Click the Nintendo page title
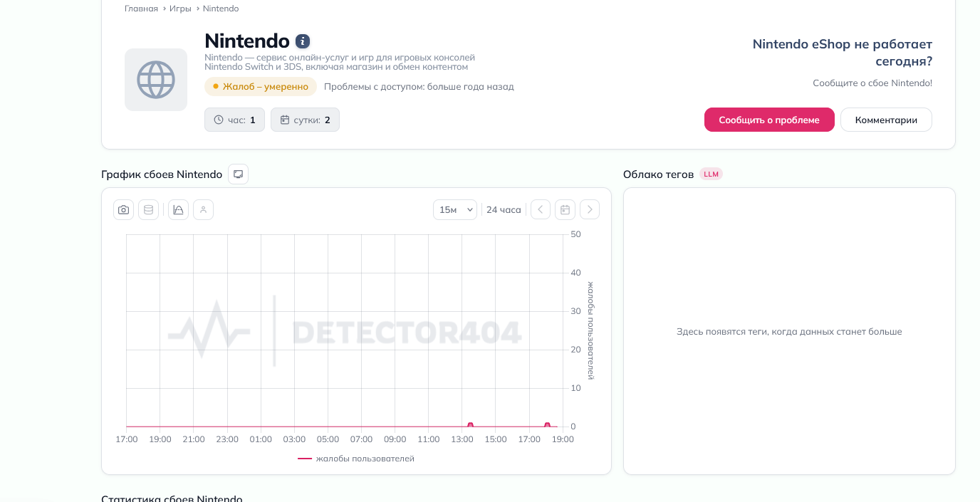The image size is (980, 502). pyautogui.click(x=247, y=41)
